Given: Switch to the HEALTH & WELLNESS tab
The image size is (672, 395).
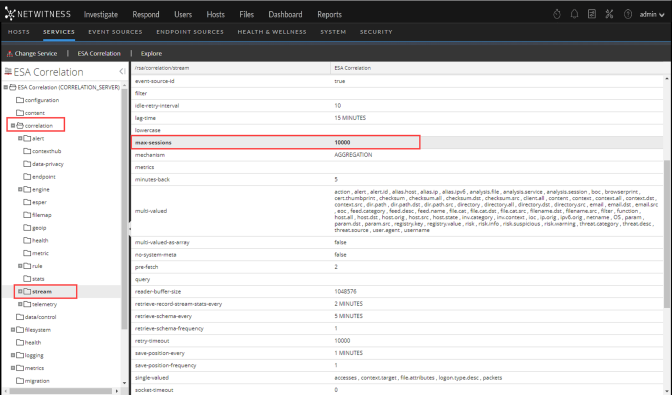Looking at the screenshot, I should (x=272, y=32).
